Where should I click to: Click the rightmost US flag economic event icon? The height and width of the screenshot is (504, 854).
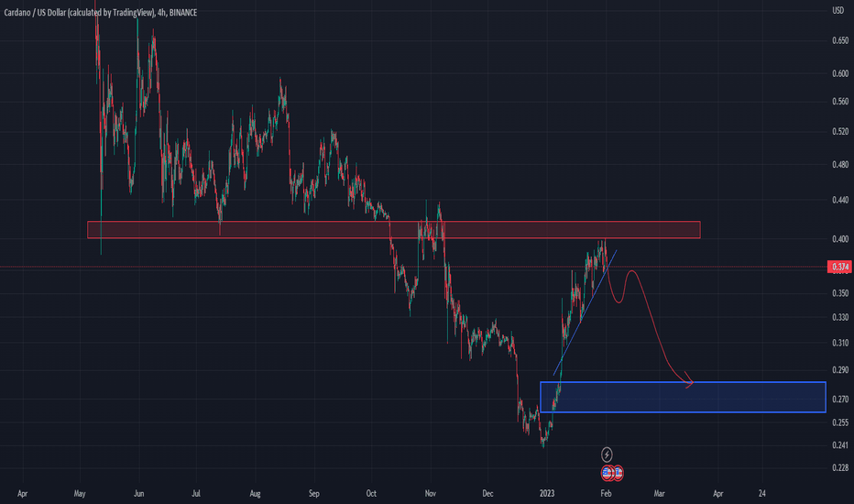pyautogui.click(x=619, y=473)
